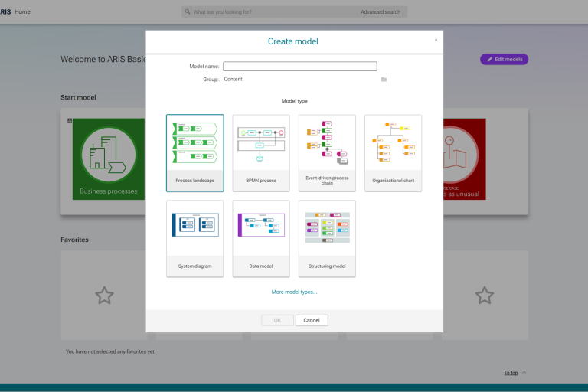Image resolution: width=588 pixels, height=392 pixels.
Task: Open the Advanced search link
Action: tap(381, 12)
